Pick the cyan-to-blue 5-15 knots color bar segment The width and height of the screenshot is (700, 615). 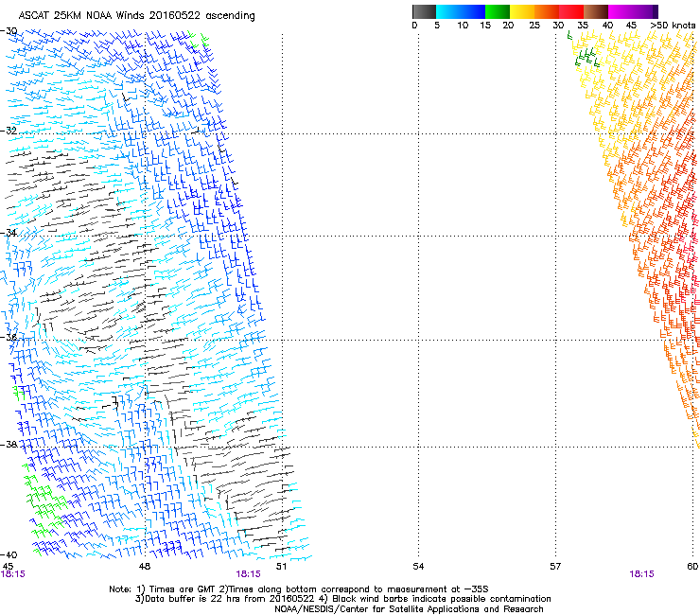(x=461, y=11)
